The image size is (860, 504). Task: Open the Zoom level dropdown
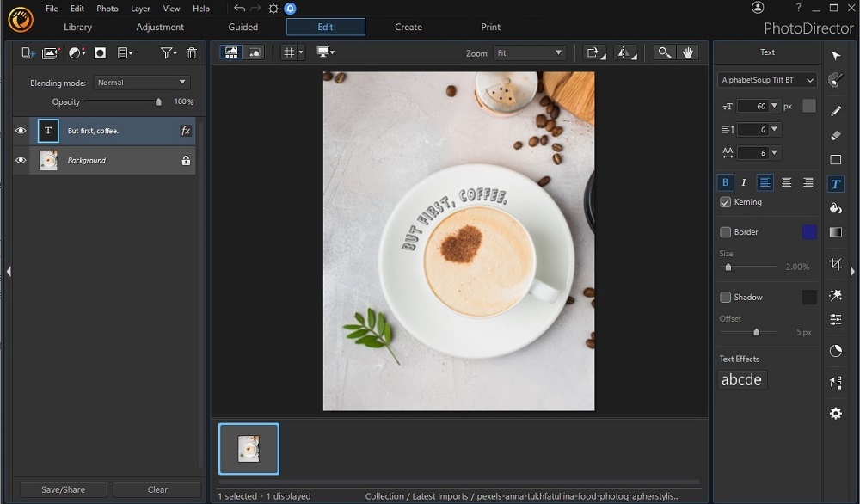point(531,52)
